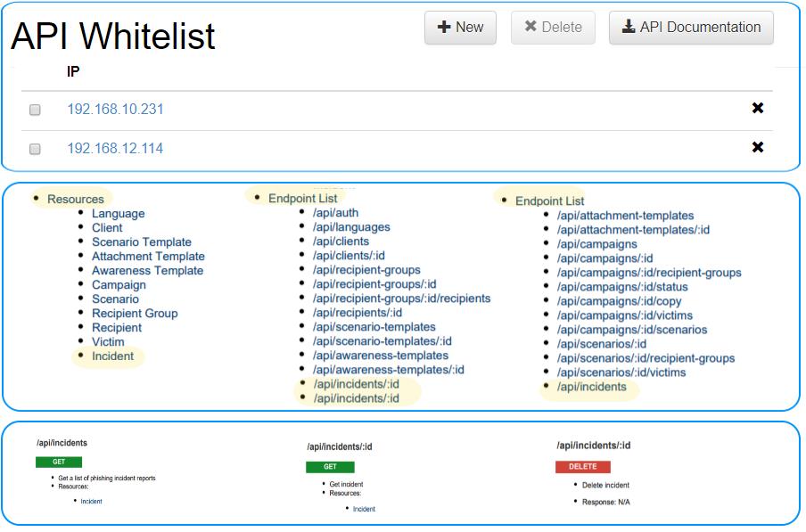
Task: Select the 'Response: N/A' text
Action: click(605, 503)
